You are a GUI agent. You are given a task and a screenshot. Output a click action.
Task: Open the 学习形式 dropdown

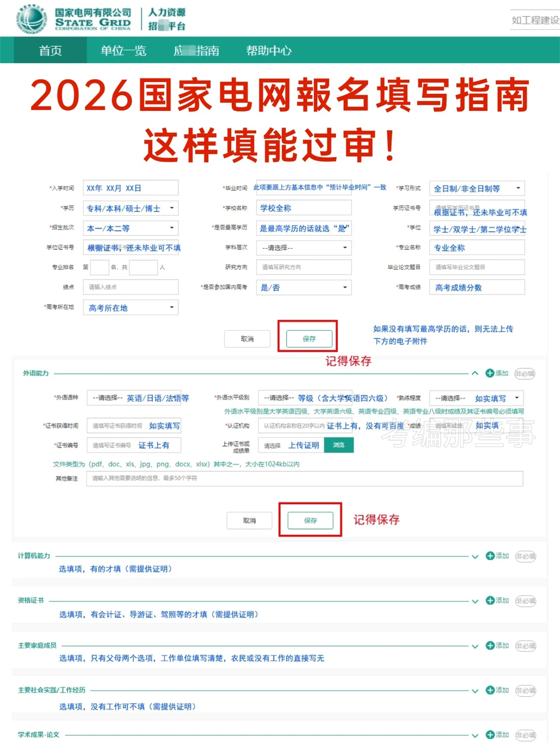pyautogui.click(x=477, y=188)
